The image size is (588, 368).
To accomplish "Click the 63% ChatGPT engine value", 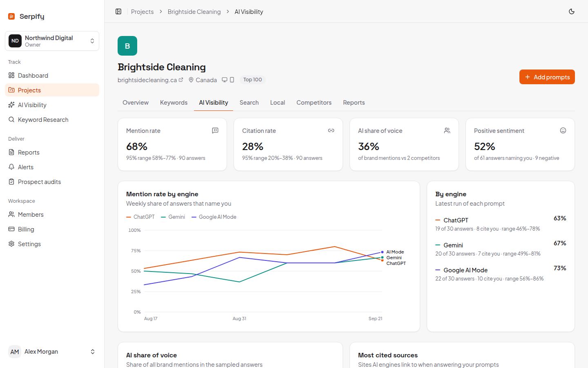I will [560, 218].
